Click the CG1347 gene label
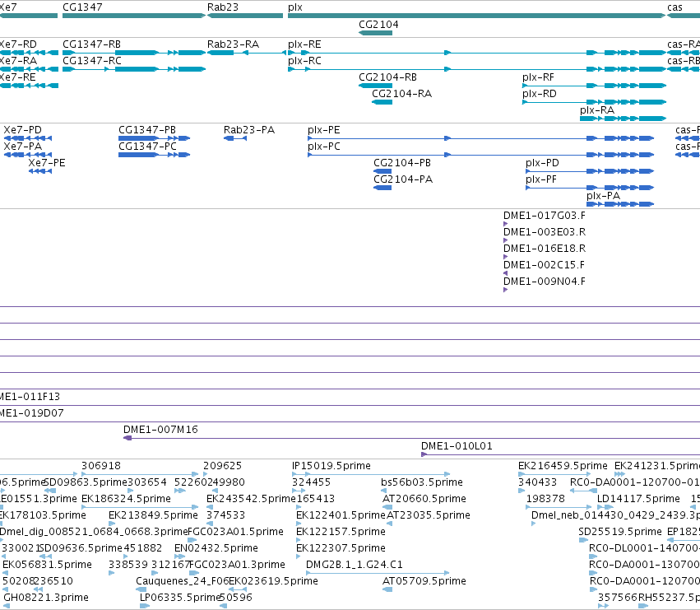700x610 pixels. pyautogui.click(x=82, y=7)
